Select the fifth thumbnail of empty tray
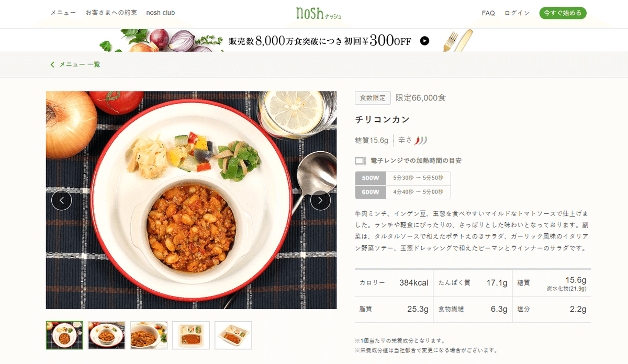The width and height of the screenshot is (628, 364). click(233, 335)
